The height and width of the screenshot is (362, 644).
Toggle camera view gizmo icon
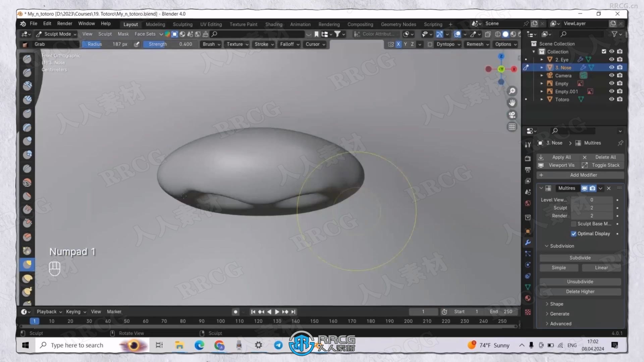512,115
